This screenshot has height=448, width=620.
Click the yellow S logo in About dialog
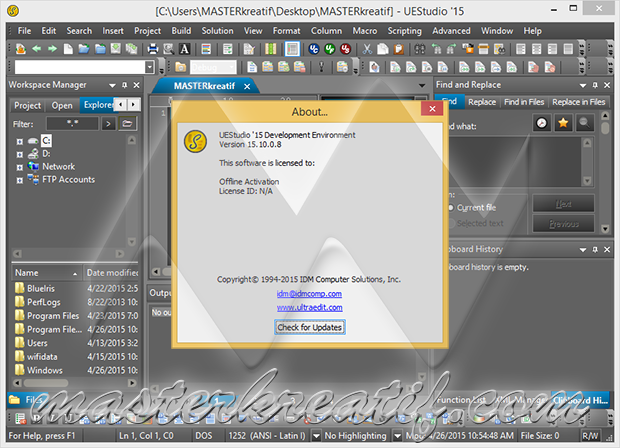tap(195, 142)
